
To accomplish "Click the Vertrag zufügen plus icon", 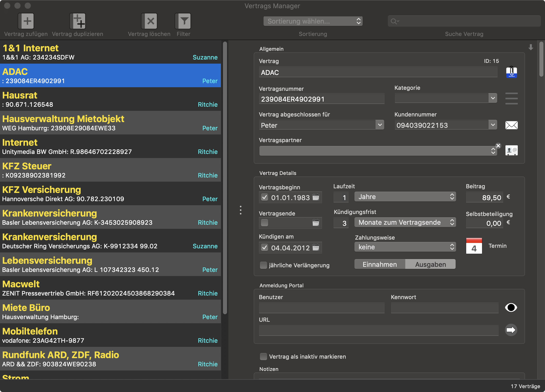I will [26, 21].
